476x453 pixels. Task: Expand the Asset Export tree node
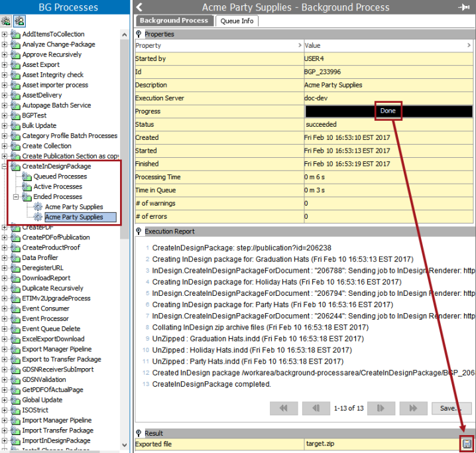click(x=5, y=65)
